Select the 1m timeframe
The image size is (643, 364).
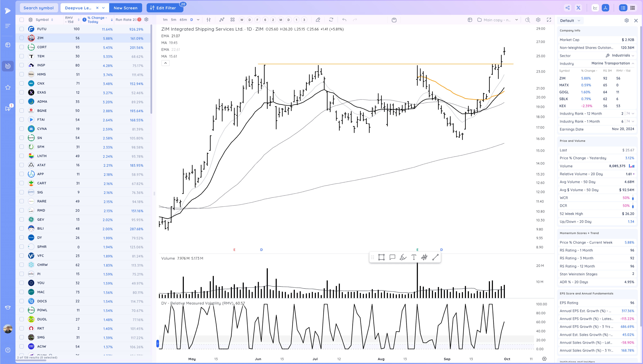click(165, 20)
